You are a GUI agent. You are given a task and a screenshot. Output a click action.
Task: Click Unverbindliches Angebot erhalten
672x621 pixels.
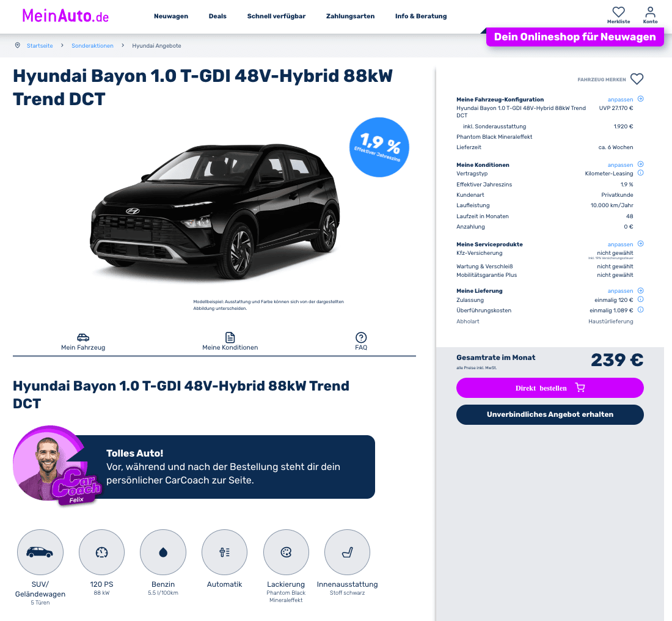click(550, 415)
